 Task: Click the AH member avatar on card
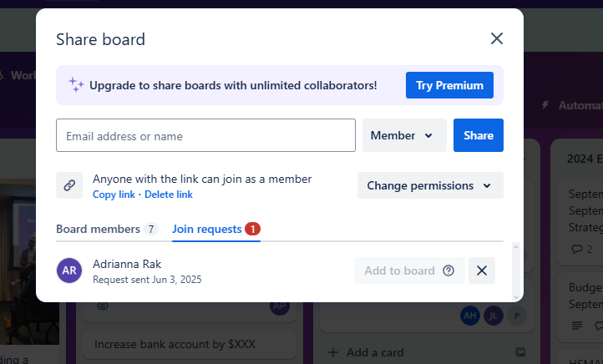pyautogui.click(x=470, y=316)
